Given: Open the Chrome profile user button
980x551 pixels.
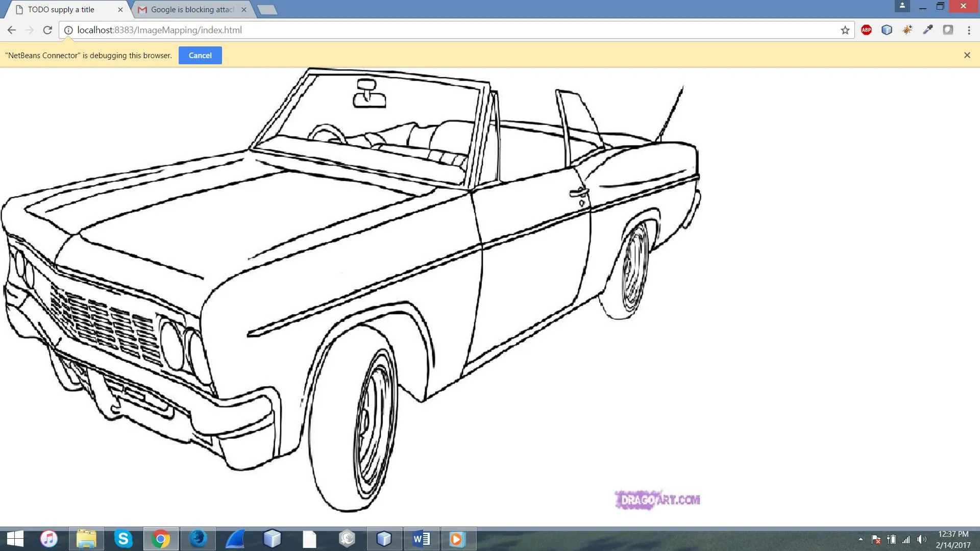Looking at the screenshot, I should tap(902, 6).
